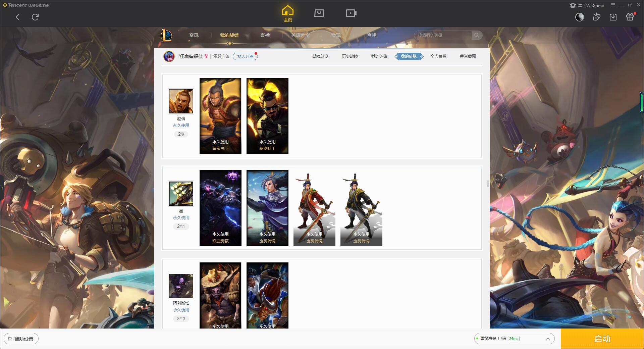Click the 易 champion portrait icon
Viewport: 644px width, 349px height.
pyautogui.click(x=181, y=194)
